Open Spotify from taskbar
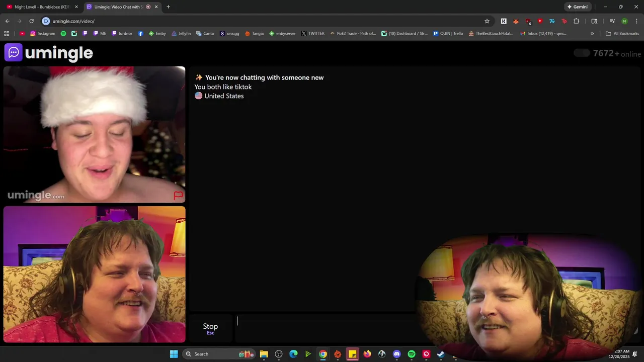Image resolution: width=644 pixels, height=362 pixels. click(x=412, y=354)
